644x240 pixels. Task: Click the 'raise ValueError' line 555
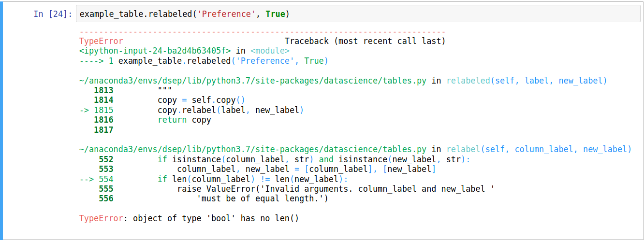pos(336,189)
